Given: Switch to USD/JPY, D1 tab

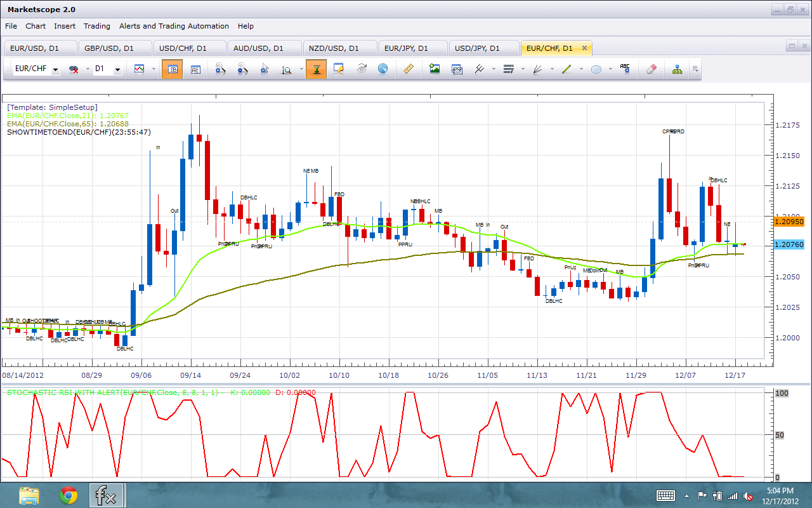Looking at the screenshot, I should tap(484, 48).
